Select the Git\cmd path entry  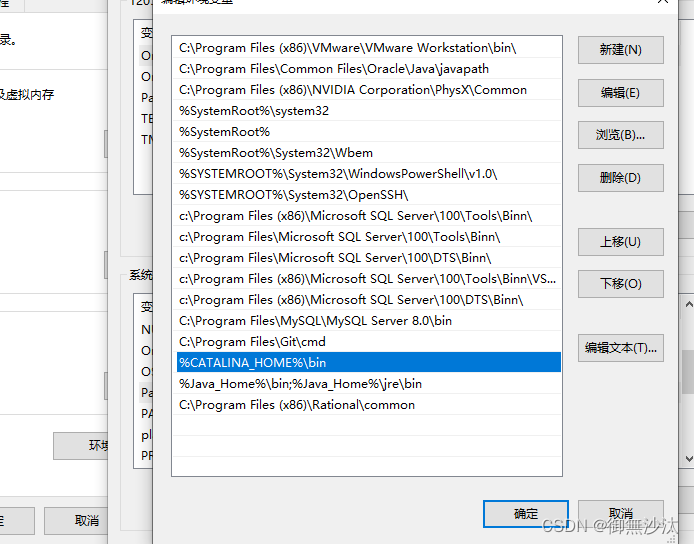(368, 342)
